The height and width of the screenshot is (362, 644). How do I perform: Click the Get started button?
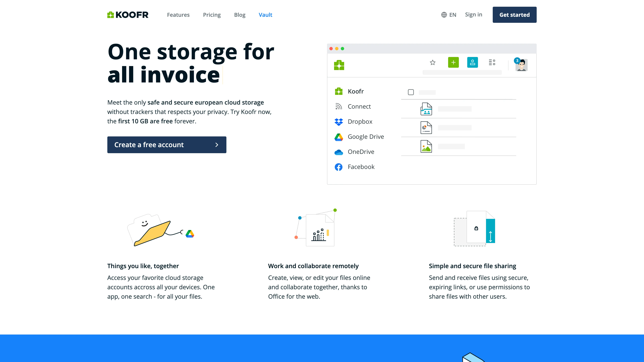click(x=515, y=15)
